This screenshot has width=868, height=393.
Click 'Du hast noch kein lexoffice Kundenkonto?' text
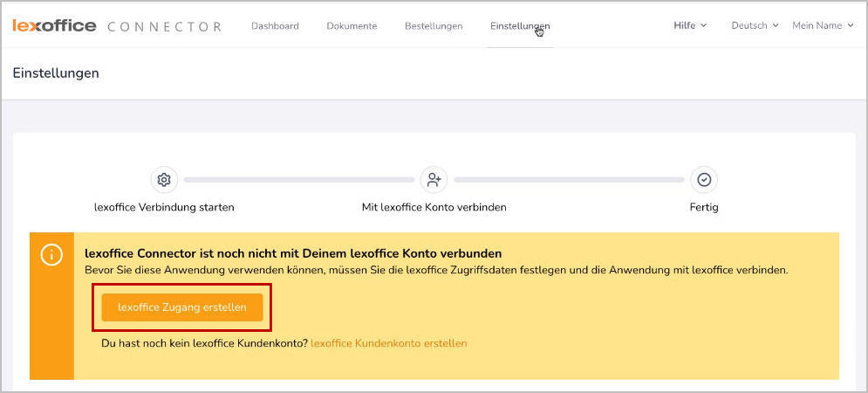(204, 344)
